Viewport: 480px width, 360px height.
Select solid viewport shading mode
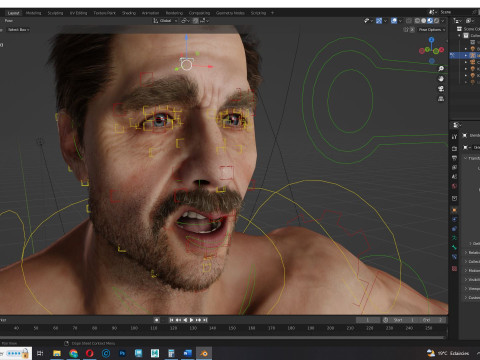(424, 21)
